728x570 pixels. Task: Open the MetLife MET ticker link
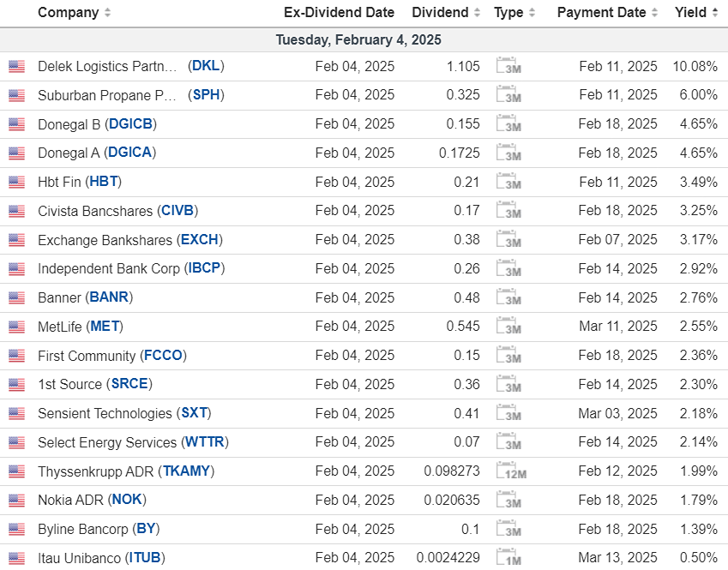coord(105,327)
